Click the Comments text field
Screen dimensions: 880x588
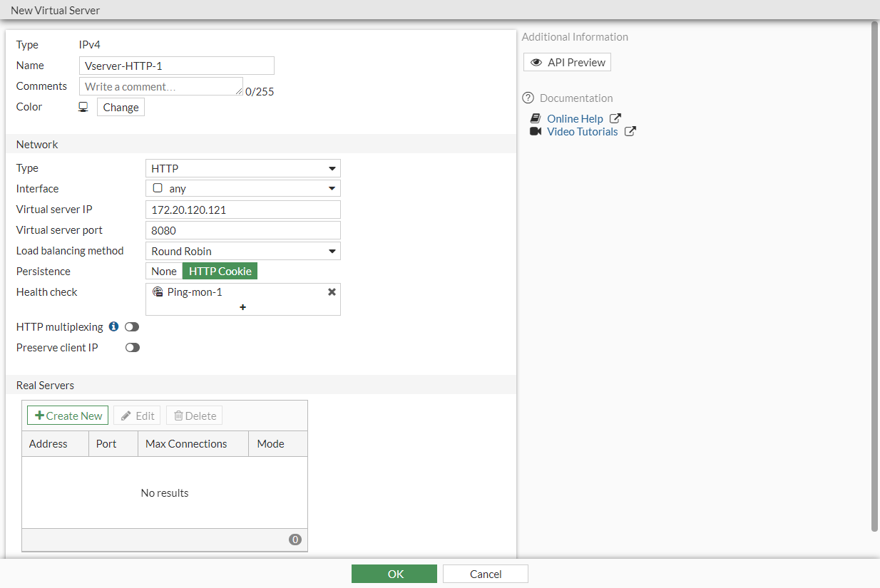coord(160,86)
